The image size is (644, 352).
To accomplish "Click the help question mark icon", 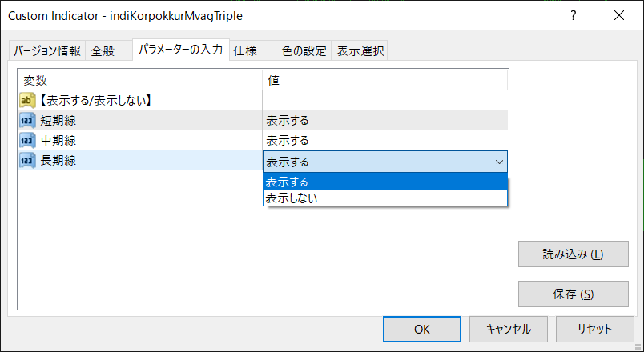I will (574, 16).
